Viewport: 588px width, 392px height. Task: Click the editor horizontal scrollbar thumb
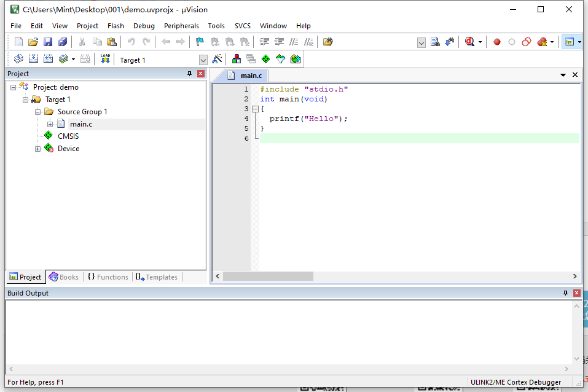pos(268,276)
